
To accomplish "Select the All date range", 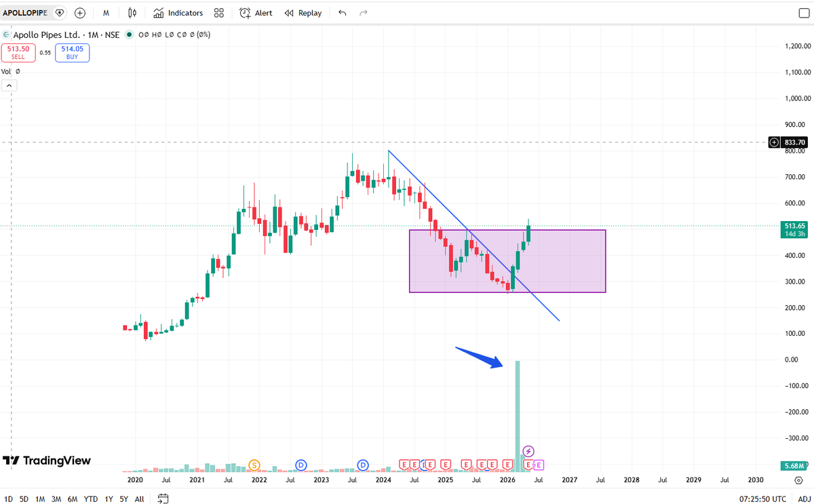I will 139,499.
